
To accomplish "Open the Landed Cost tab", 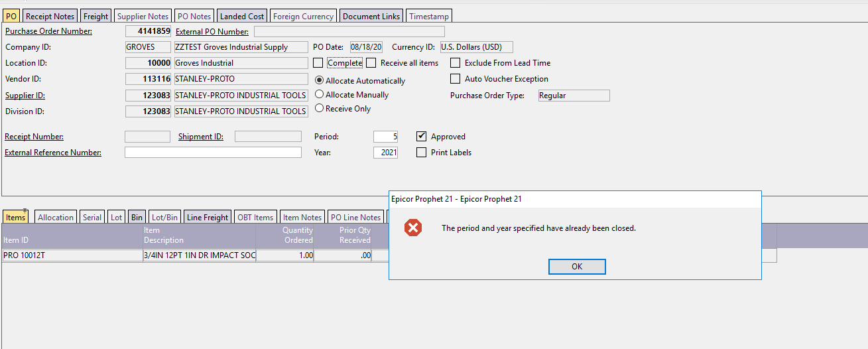I will (x=242, y=16).
